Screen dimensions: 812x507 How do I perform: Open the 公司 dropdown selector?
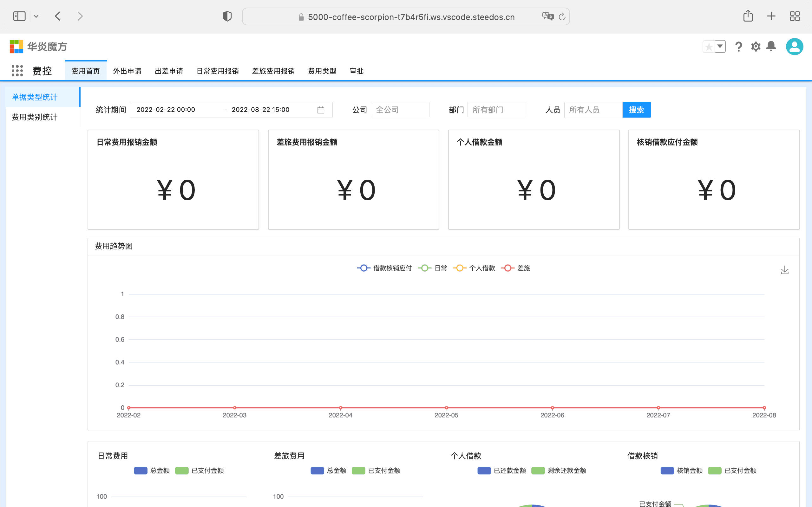click(x=400, y=110)
